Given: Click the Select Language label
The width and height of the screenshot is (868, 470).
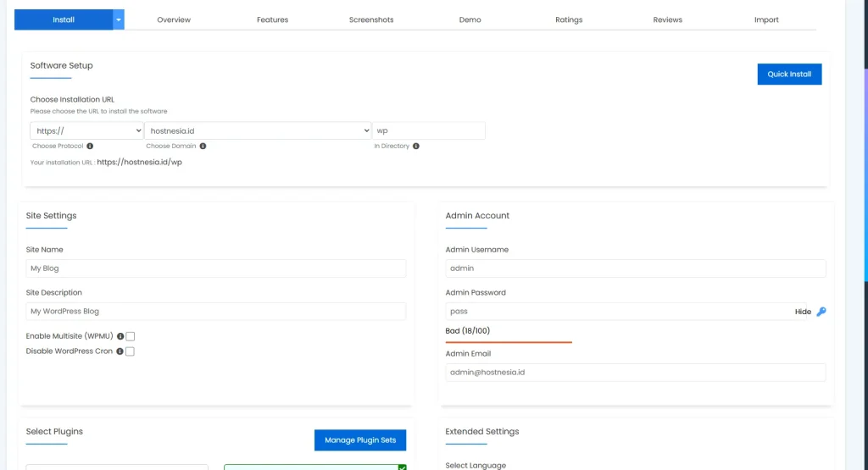Looking at the screenshot, I should point(476,466).
